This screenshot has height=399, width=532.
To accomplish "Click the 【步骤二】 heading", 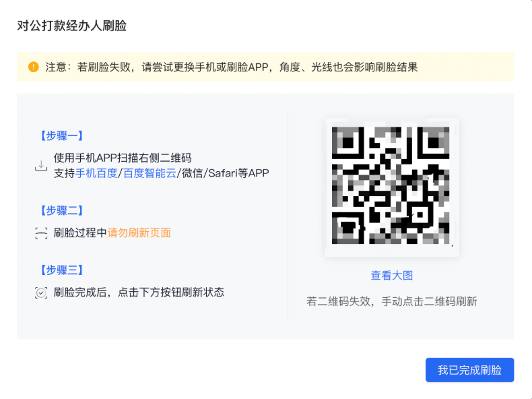I will pos(62,210).
